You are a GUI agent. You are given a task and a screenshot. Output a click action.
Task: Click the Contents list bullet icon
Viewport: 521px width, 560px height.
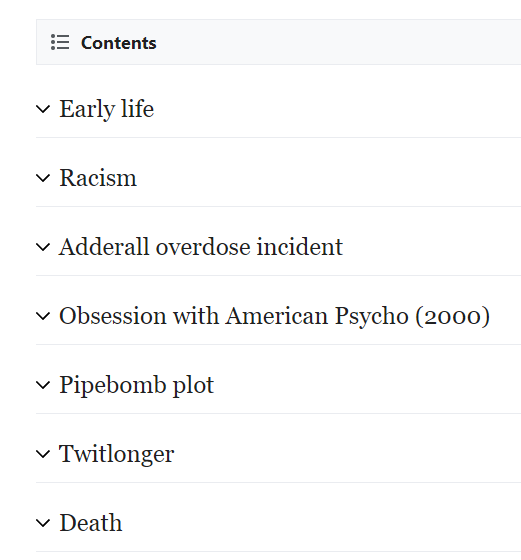[60, 42]
